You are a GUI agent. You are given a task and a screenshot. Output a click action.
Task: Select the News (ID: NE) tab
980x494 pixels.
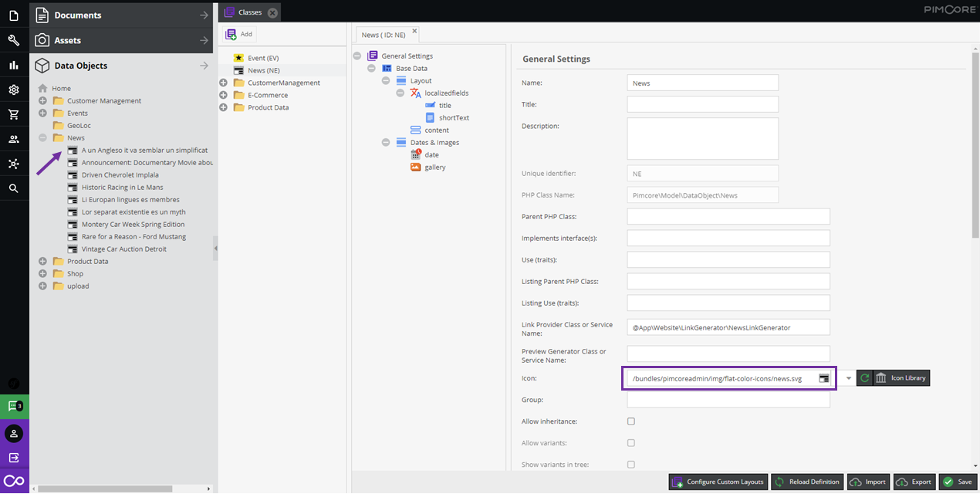click(x=383, y=35)
